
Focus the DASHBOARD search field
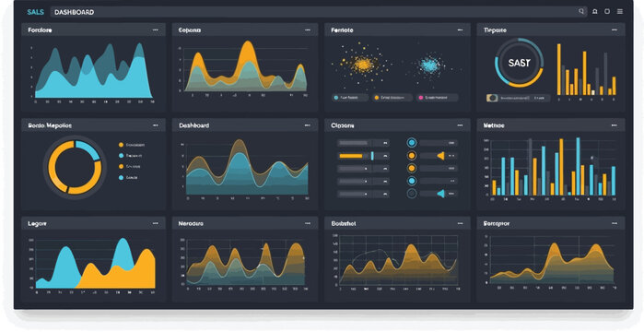pos(318,12)
